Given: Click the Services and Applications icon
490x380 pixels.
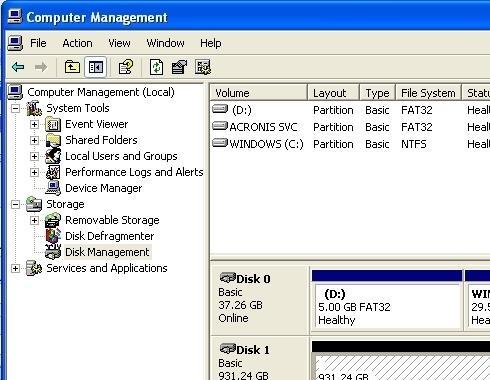Looking at the screenshot, I should tap(34, 268).
